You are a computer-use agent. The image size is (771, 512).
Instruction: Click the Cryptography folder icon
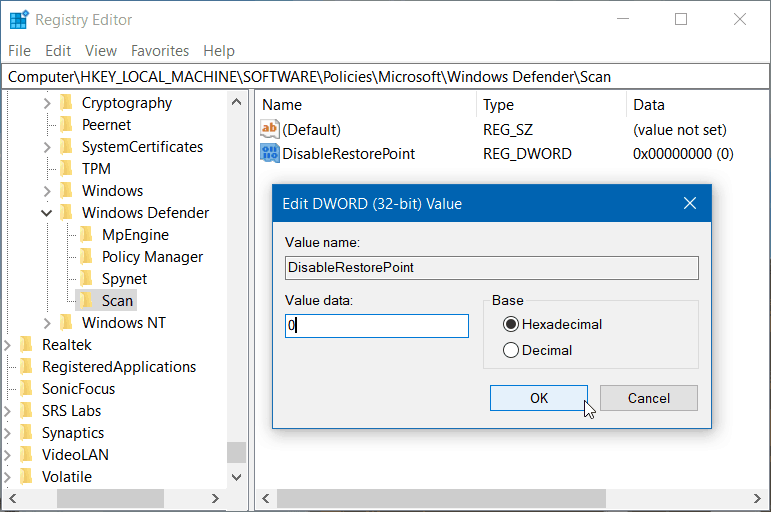coord(66,103)
